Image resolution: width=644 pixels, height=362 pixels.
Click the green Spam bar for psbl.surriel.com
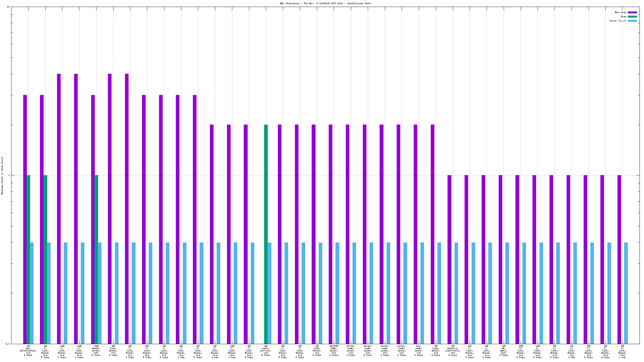pyautogui.click(x=266, y=234)
